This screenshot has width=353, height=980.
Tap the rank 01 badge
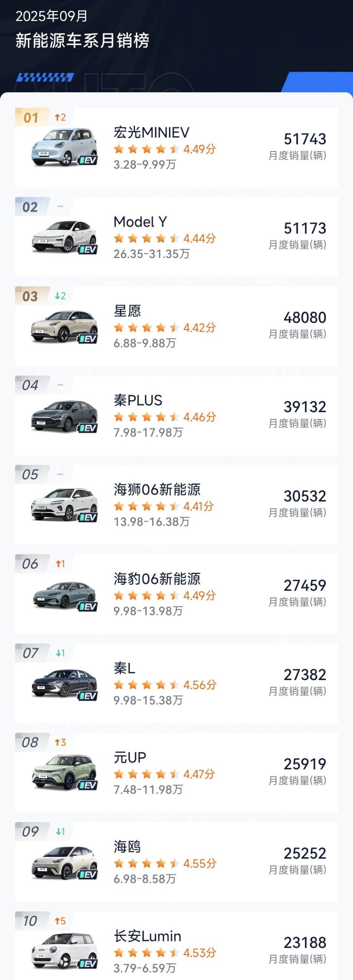pos(31,117)
